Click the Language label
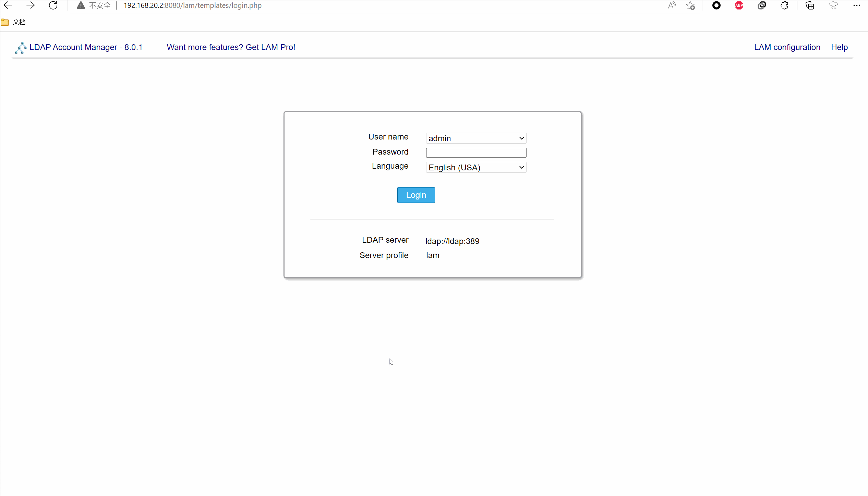 coord(390,166)
